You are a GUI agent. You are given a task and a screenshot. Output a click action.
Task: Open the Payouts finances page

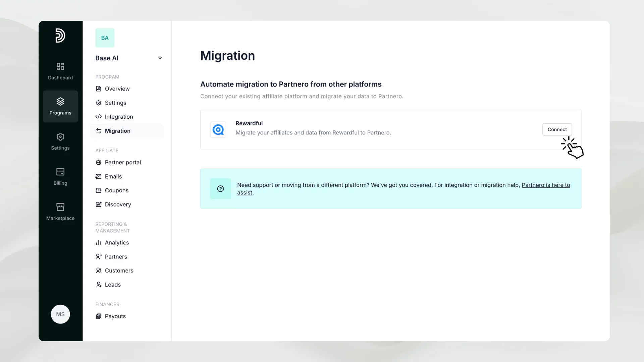point(115,316)
